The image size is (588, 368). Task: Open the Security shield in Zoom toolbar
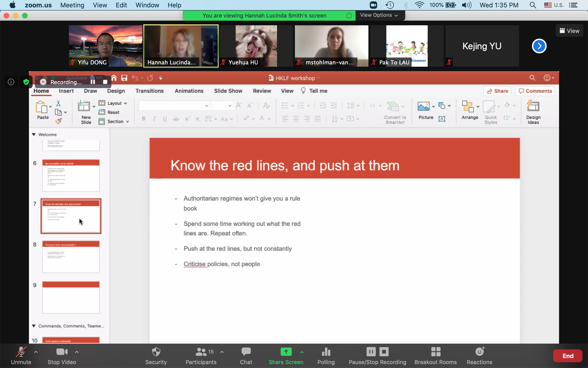pyautogui.click(x=156, y=352)
